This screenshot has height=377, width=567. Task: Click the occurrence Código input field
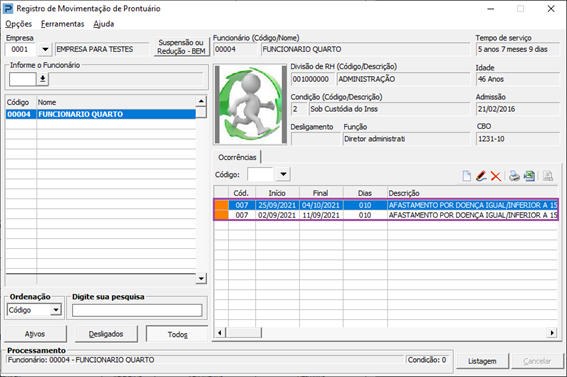point(260,175)
